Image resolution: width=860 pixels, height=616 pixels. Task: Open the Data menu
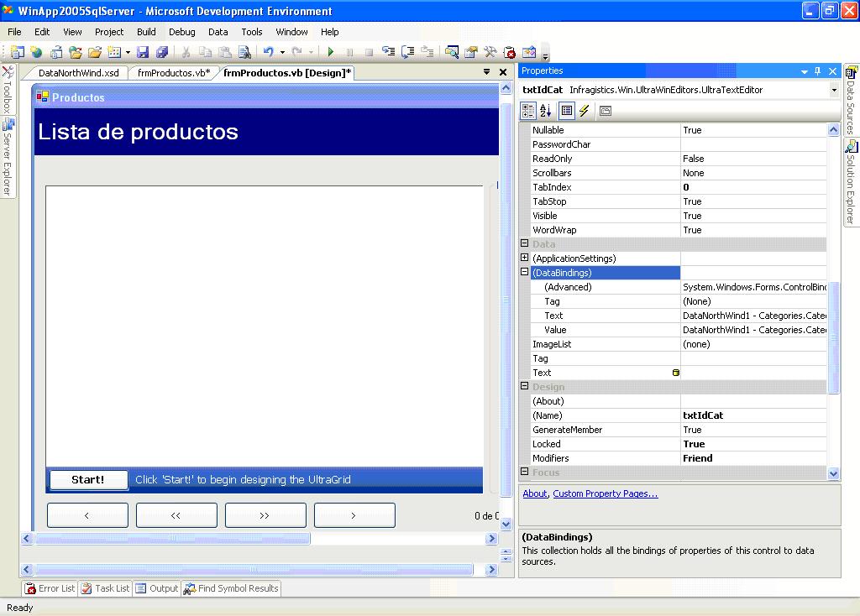(x=218, y=32)
